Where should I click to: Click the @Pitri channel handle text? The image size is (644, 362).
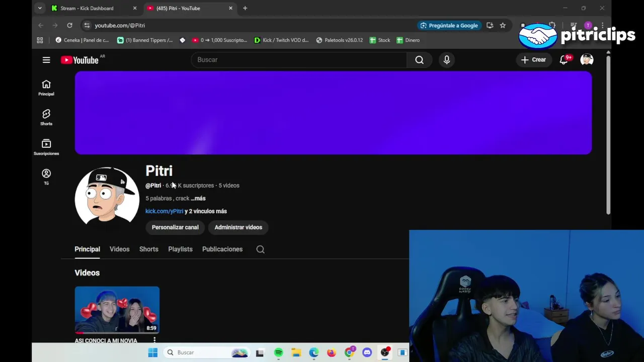pyautogui.click(x=153, y=186)
